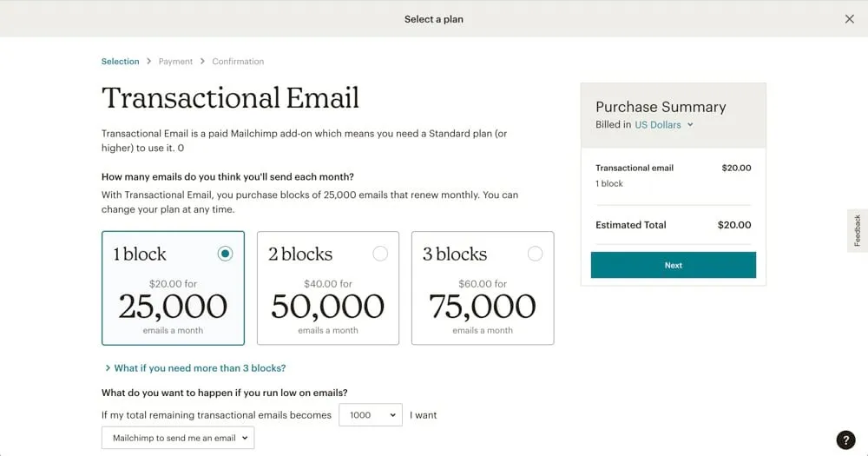Go to the Confirmation breadcrumb step

(x=238, y=62)
